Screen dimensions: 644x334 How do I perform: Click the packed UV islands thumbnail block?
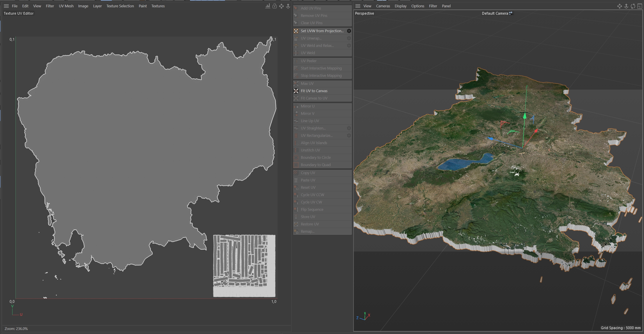pyautogui.click(x=244, y=266)
